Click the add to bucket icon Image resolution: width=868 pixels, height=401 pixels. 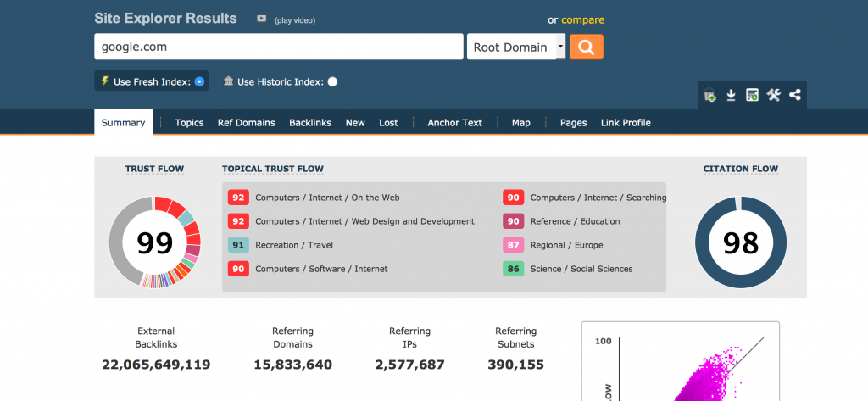coord(709,95)
